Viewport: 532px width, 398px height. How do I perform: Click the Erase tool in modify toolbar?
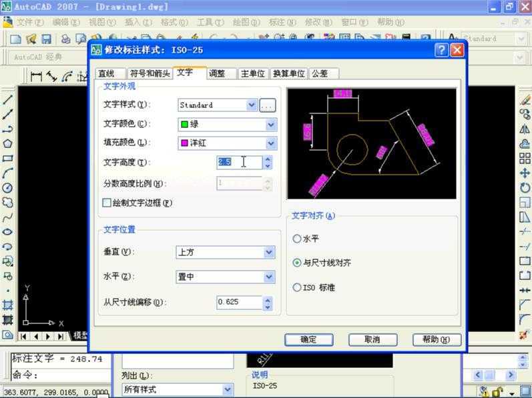(525, 99)
